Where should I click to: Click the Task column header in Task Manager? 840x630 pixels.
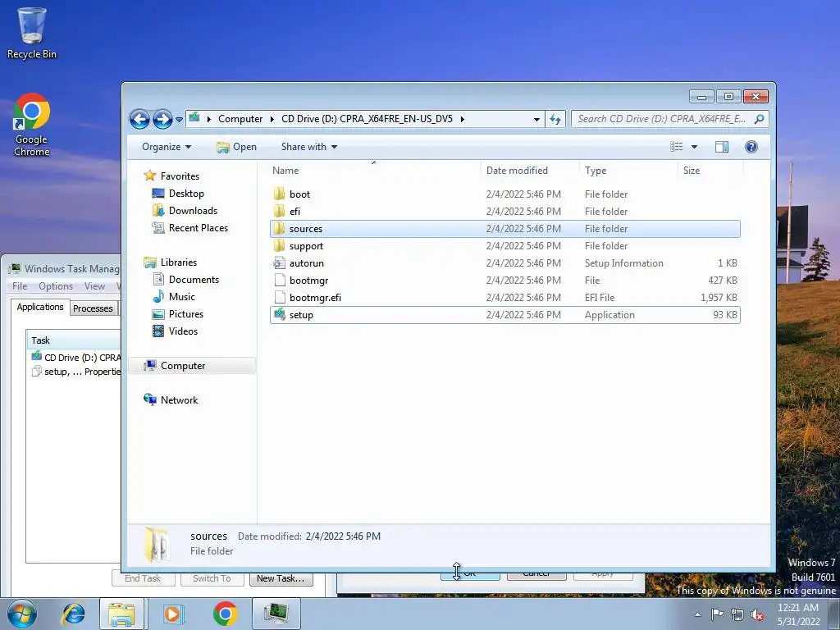(74, 340)
